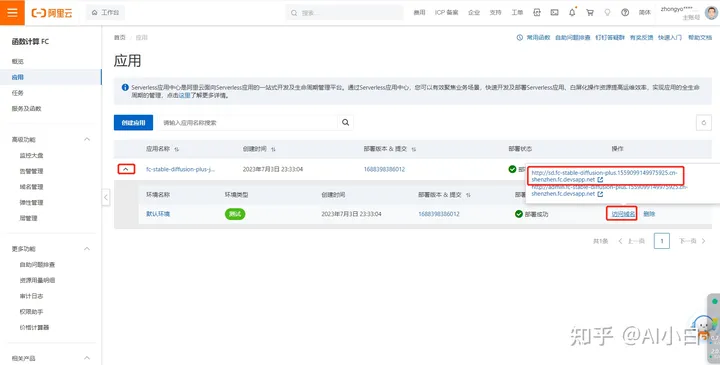Focus the application name search field
Viewport: 720px width, 365px height.
coord(248,123)
